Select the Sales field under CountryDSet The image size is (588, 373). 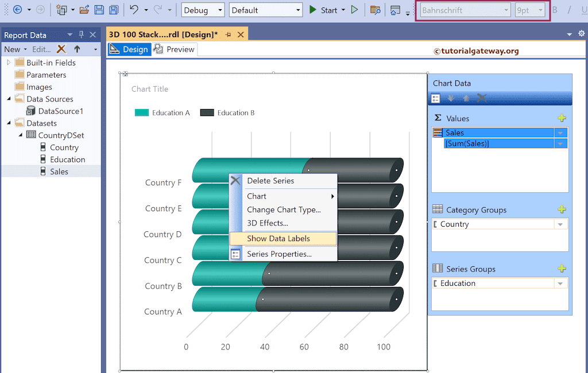(x=57, y=171)
